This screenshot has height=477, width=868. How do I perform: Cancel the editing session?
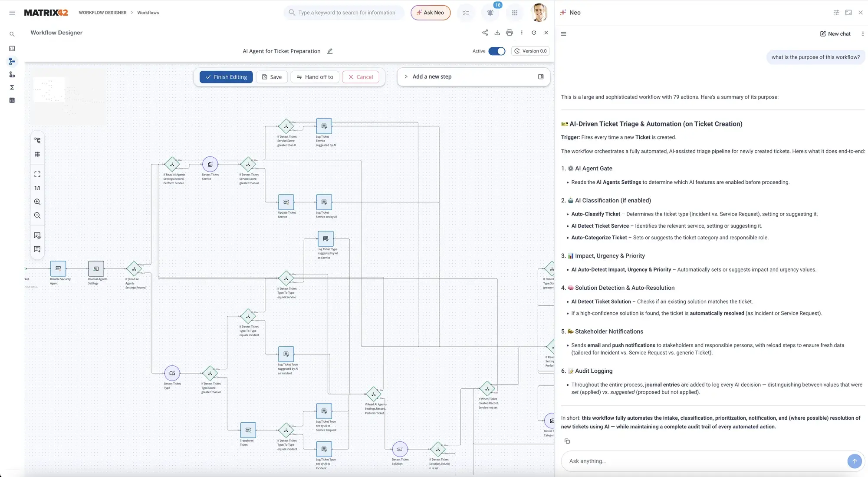coord(361,77)
